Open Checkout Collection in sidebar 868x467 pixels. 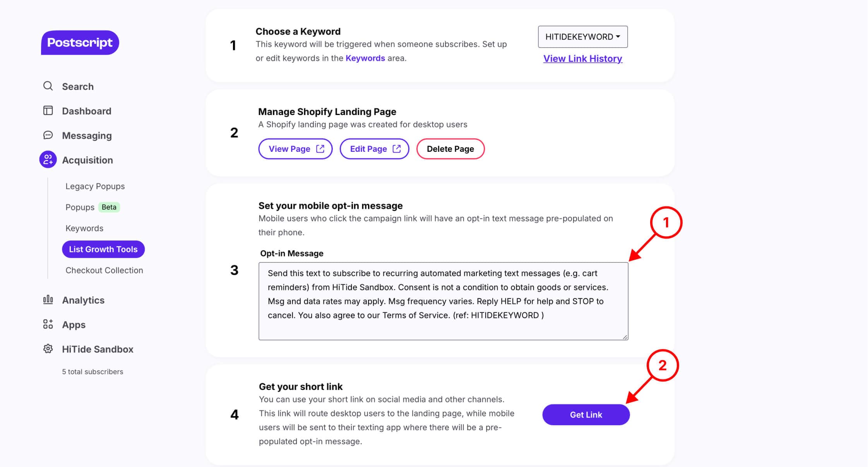104,270
